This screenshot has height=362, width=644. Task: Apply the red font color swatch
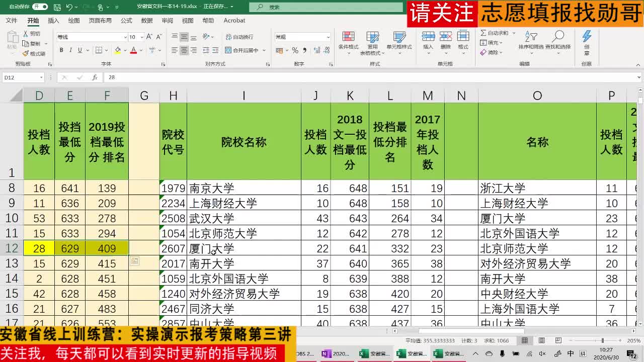pos(133,50)
